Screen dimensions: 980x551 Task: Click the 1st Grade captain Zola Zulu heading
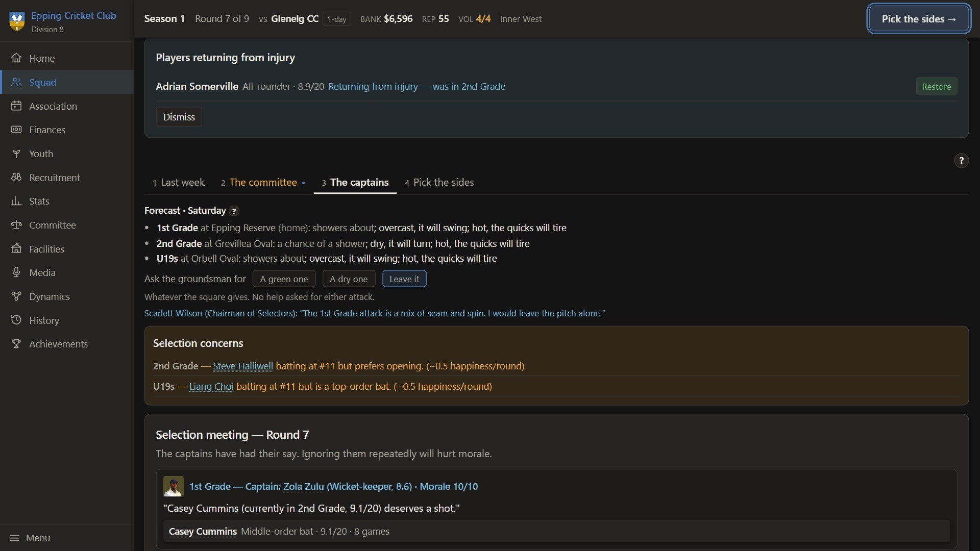[333, 486]
